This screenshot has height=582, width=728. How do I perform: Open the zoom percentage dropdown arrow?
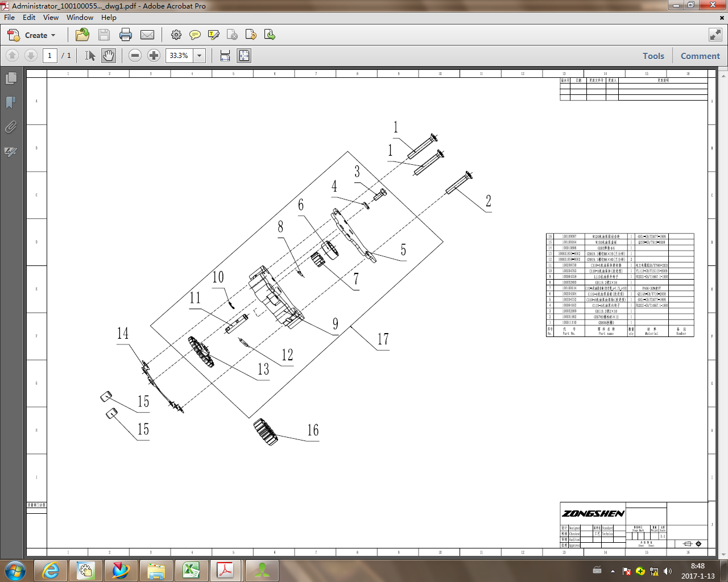click(x=200, y=56)
